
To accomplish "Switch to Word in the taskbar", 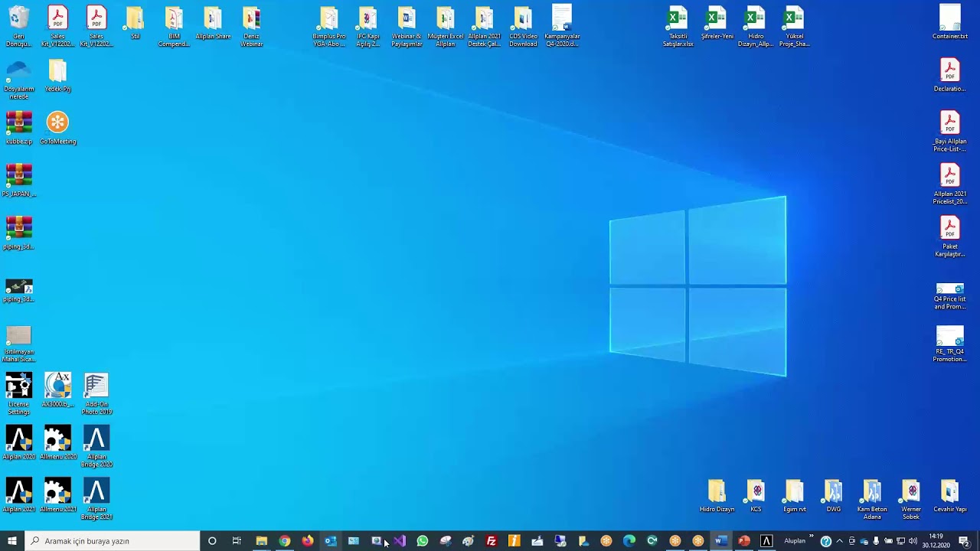I will coord(720,541).
